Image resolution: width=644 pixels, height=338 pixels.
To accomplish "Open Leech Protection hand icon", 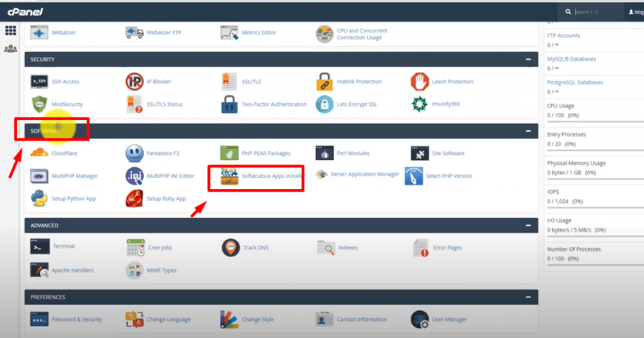I will [419, 82].
